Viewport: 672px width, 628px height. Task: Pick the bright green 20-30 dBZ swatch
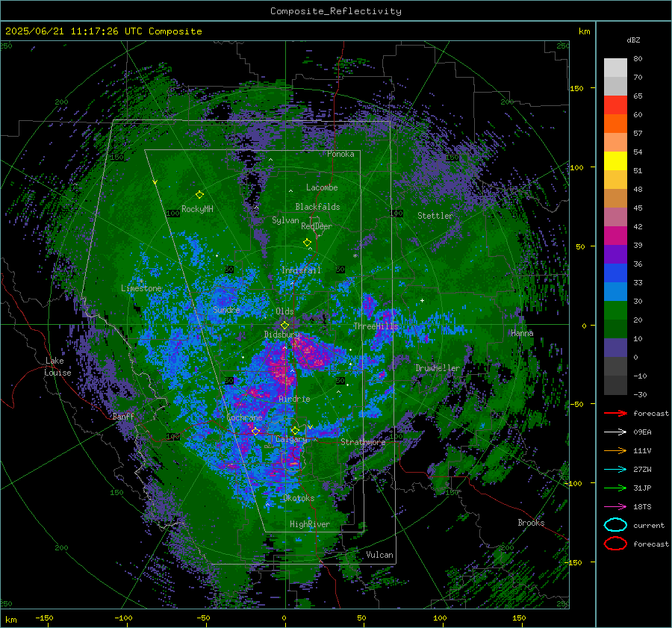(x=615, y=311)
